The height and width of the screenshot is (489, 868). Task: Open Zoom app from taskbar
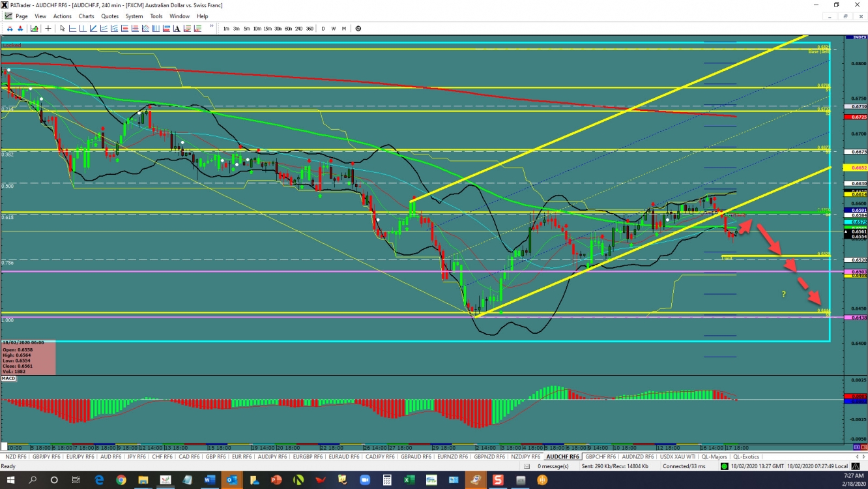pos(364,480)
